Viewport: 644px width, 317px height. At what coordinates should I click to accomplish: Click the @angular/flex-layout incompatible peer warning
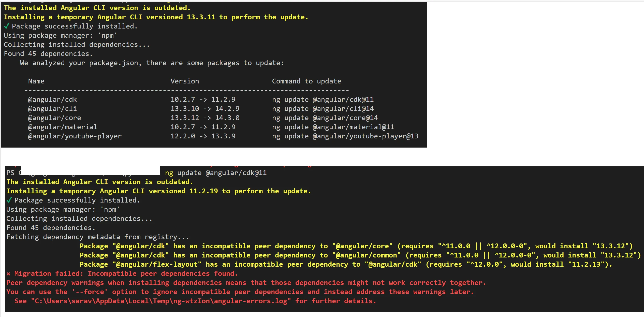tap(345, 264)
